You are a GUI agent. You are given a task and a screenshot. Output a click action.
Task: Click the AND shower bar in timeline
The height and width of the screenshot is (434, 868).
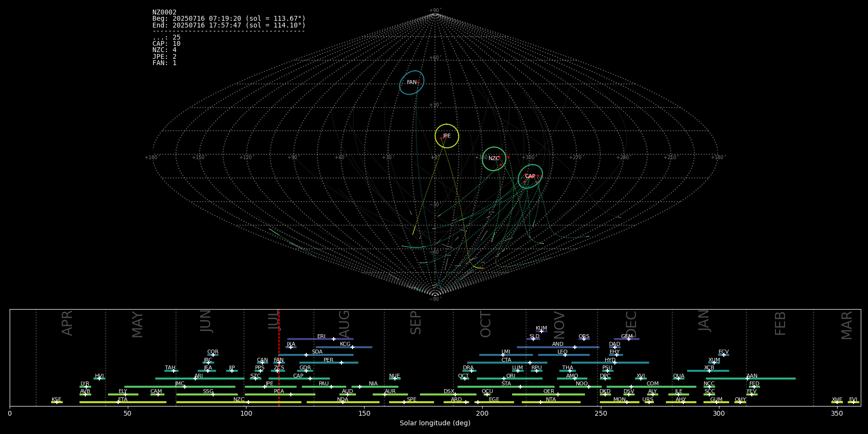tap(558, 347)
